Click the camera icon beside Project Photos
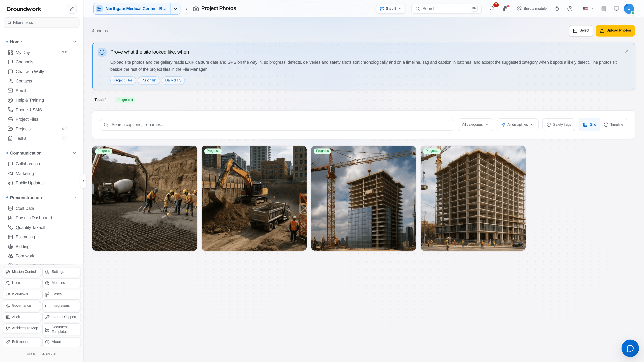 (x=196, y=9)
